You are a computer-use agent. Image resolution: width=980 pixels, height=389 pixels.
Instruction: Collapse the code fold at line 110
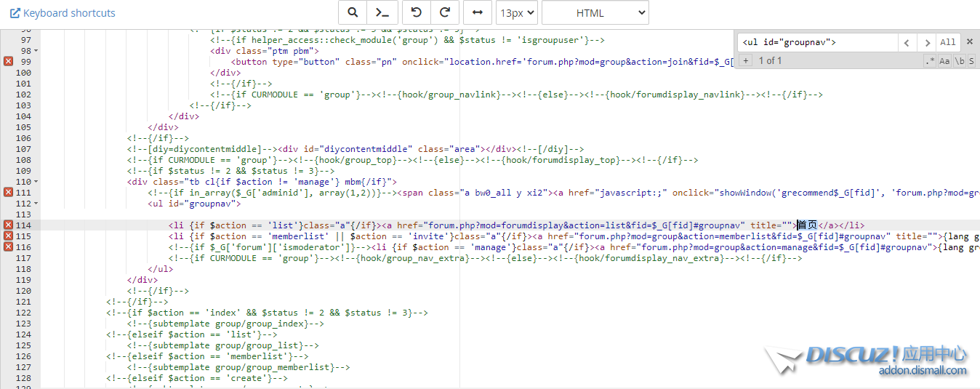36,182
